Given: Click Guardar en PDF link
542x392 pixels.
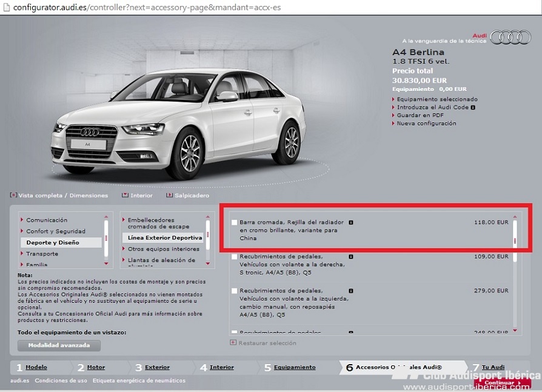Looking at the screenshot, I should pos(420,115).
